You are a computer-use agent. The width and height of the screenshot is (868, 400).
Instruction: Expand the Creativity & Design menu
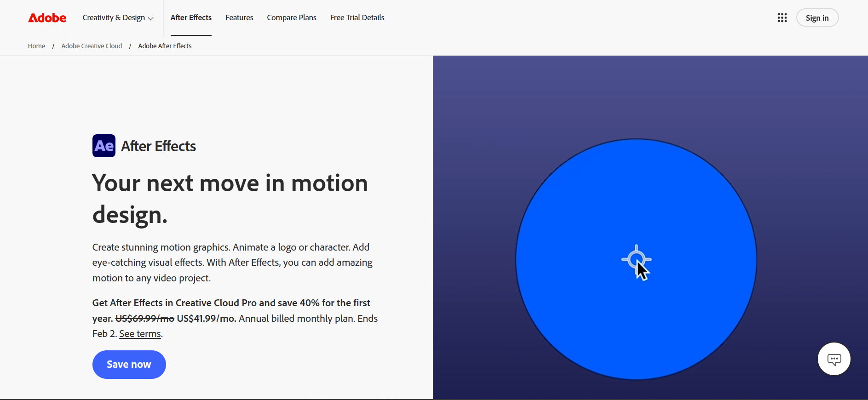[118, 18]
